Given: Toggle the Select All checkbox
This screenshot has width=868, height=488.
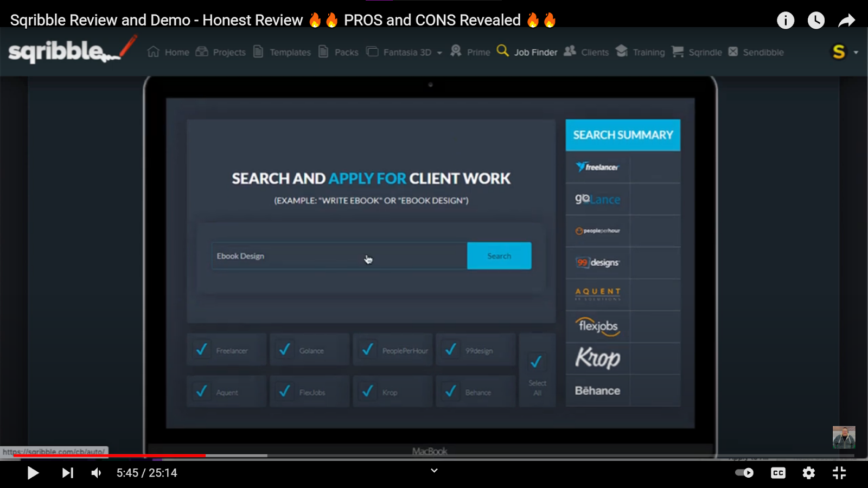Looking at the screenshot, I should (537, 362).
